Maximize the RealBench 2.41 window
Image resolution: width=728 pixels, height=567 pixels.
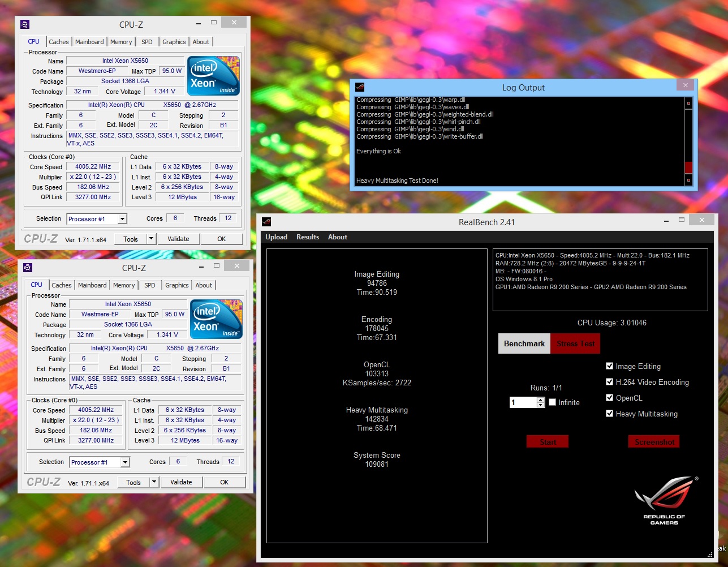point(681,220)
